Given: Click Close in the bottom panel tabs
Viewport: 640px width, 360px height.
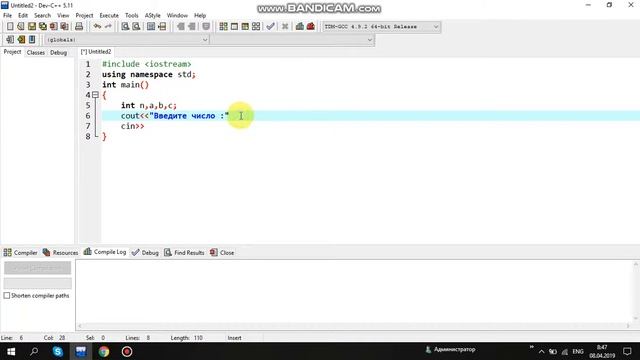Looking at the screenshot, I should tap(222, 253).
